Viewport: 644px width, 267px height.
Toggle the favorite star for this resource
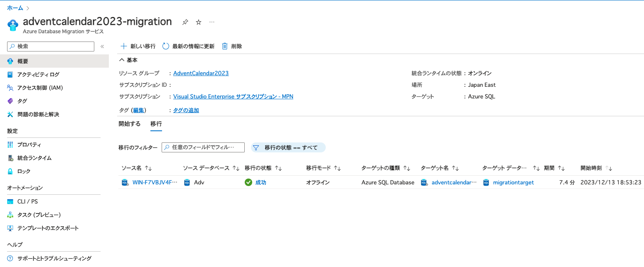(198, 22)
